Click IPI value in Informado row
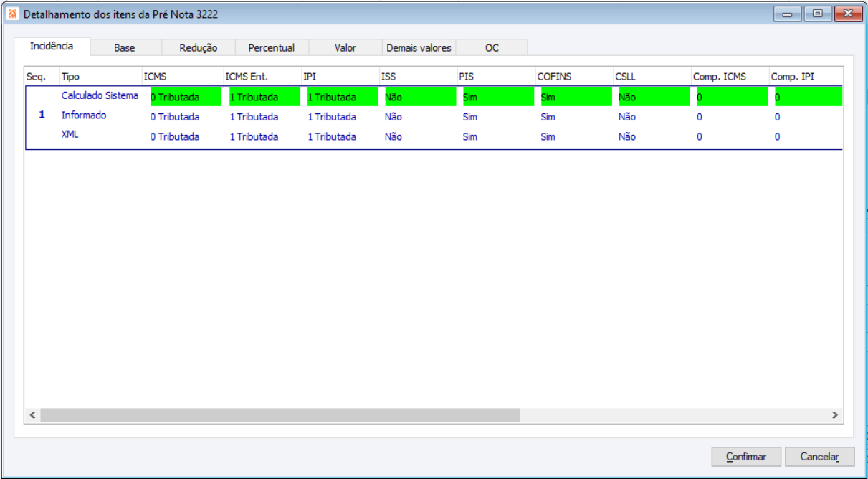Image resolution: width=868 pixels, height=479 pixels. point(332,117)
